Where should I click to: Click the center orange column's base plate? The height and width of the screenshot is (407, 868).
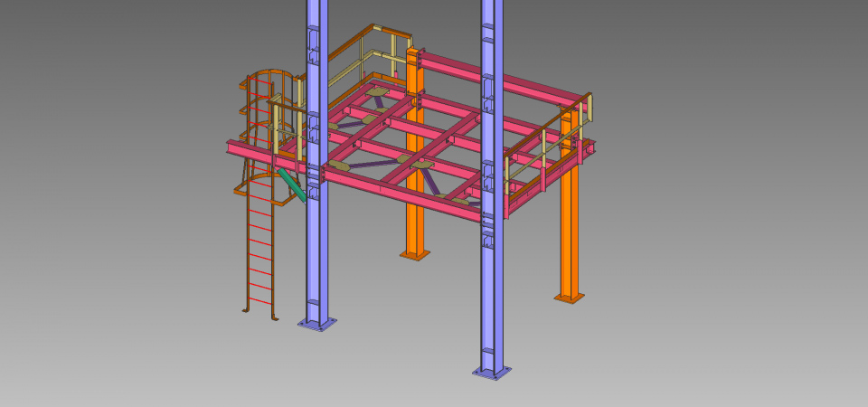coord(415,256)
